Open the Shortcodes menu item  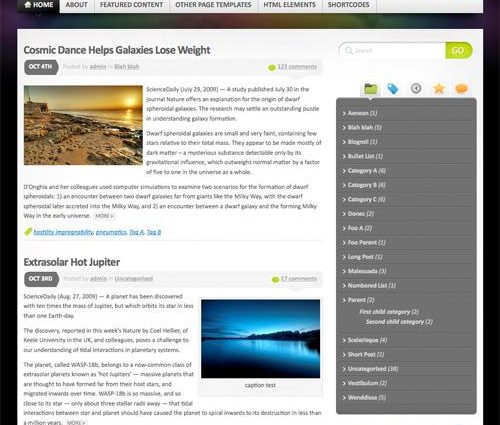pyautogui.click(x=349, y=5)
